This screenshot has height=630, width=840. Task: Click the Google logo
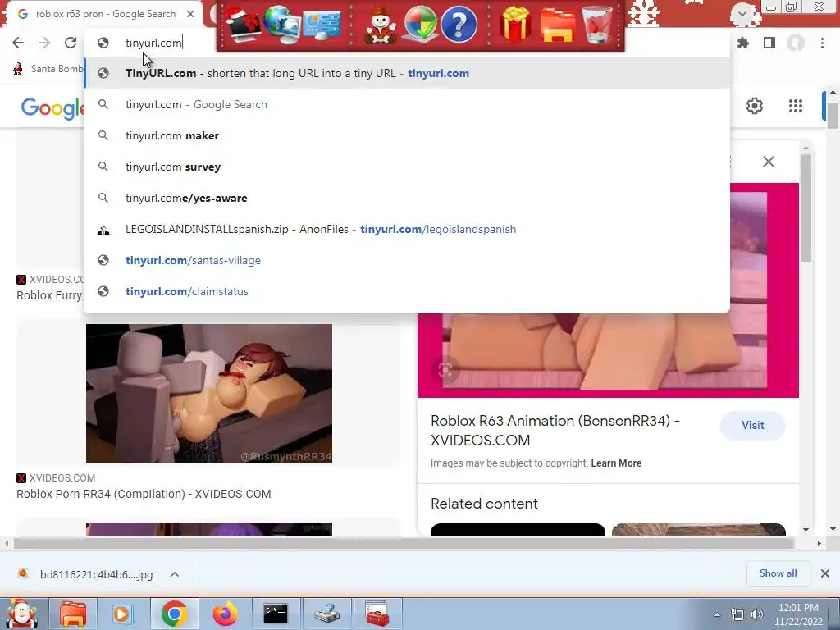click(52, 108)
